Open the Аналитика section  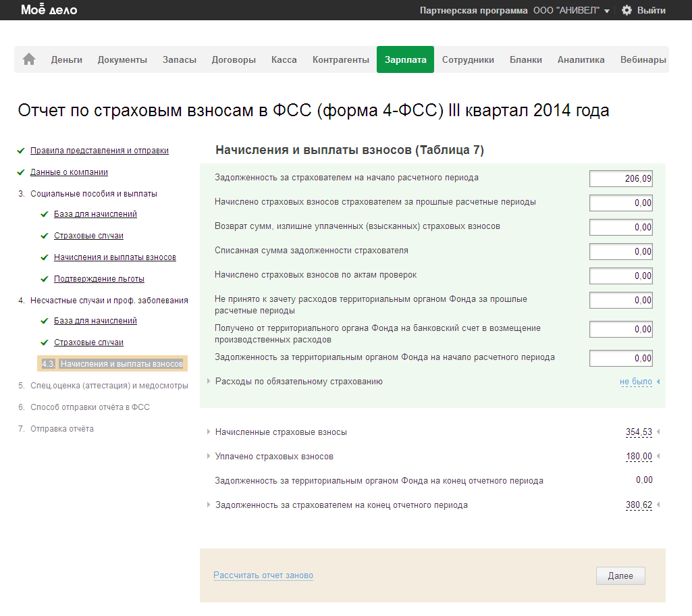pyautogui.click(x=581, y=59)
